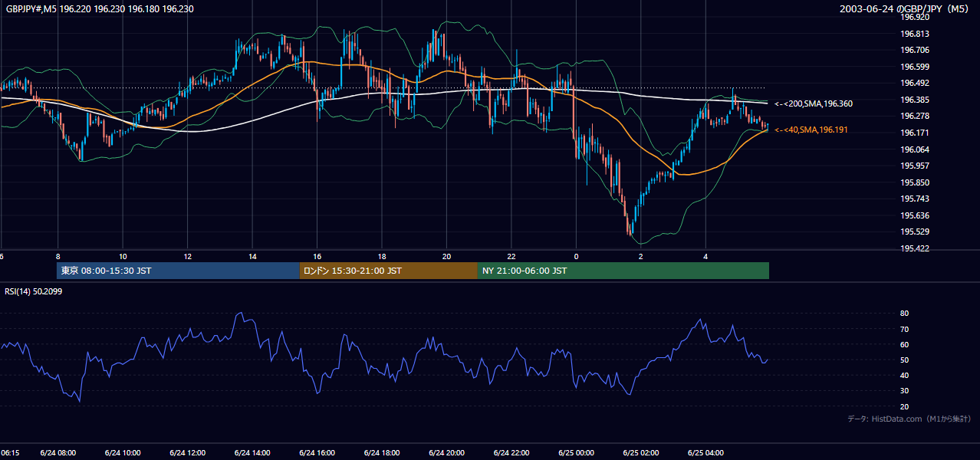This screenshot has width=980, height=460.
Task: Click price scale value 196.706
Action: pos(915,50)
